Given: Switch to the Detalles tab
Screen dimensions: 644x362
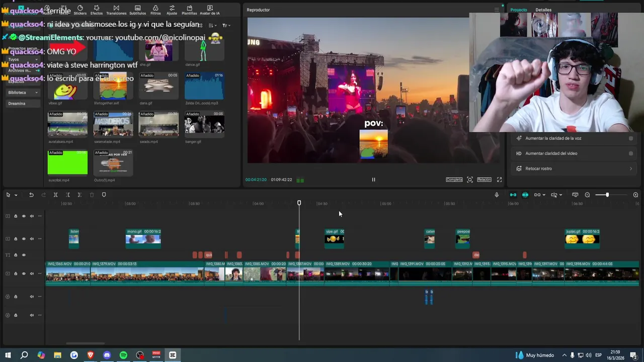Looking at the screenshot, I should click(543, 10).
